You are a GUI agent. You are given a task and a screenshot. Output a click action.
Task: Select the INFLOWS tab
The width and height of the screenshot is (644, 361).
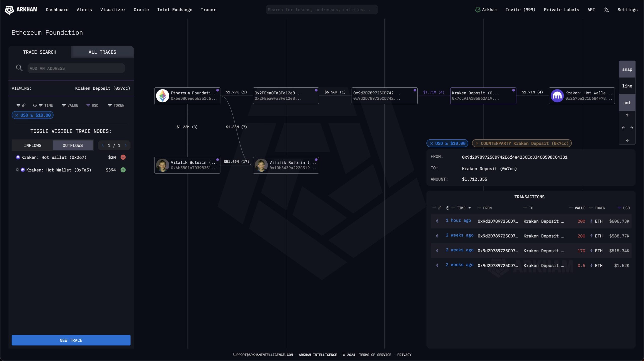point(32,145)
